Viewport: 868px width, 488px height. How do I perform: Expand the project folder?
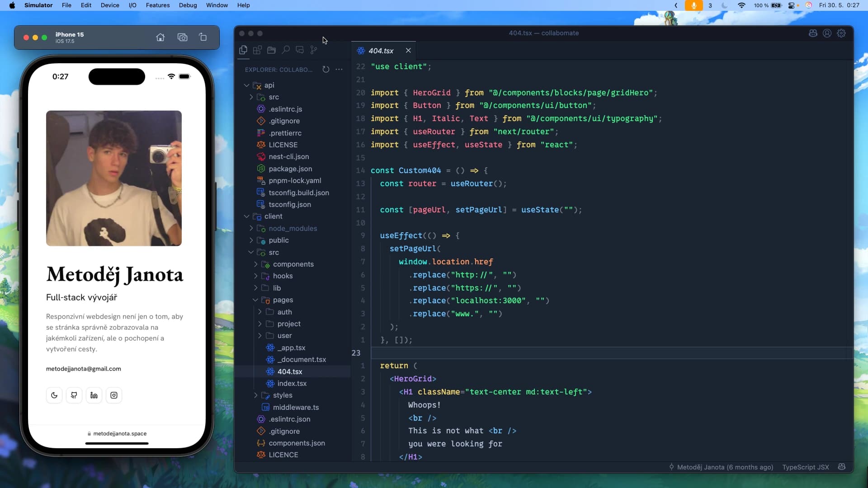[x=260, y=324]
